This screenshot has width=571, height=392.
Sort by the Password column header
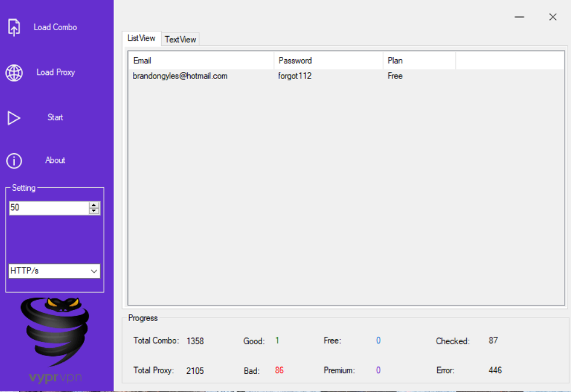click(x=329, y=60)
